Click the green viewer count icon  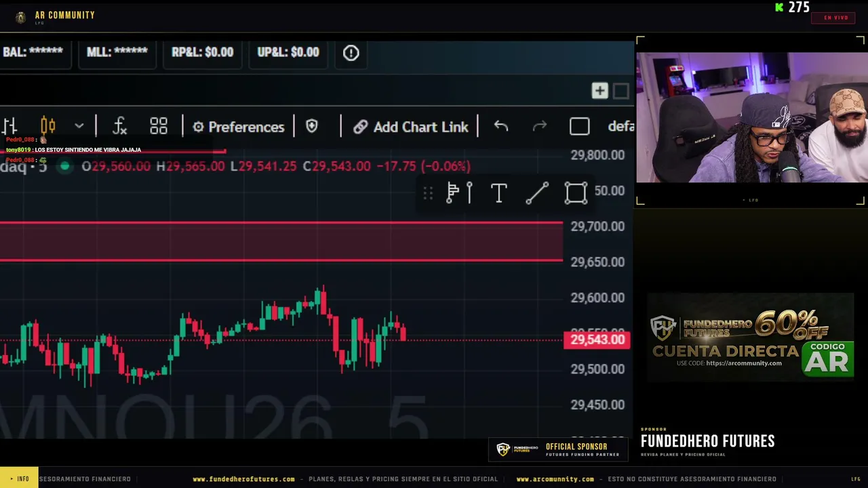click(x=780, y=7)
